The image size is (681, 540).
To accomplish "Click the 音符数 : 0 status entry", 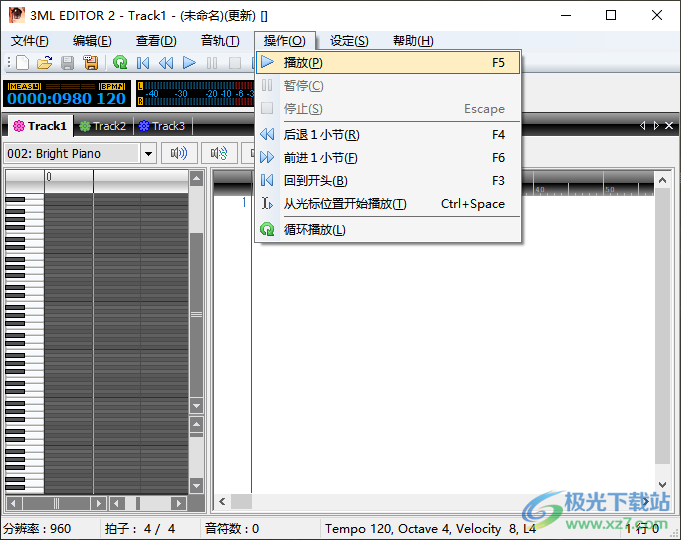I will 232,529.
